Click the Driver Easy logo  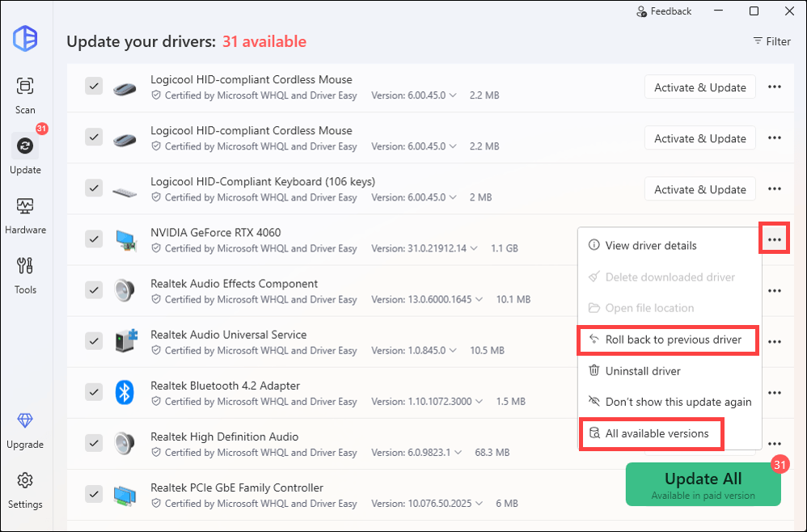(x=25, y=38)
